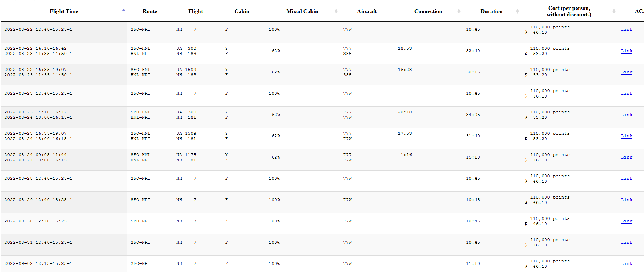Open Link for 2022-08-22 UA 300 itinerary

click(626, 51)
